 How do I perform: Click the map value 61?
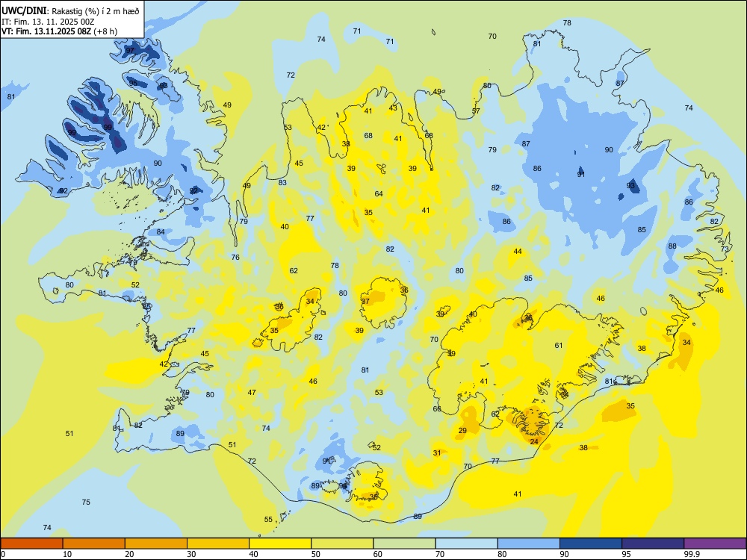tap(559, 345)
